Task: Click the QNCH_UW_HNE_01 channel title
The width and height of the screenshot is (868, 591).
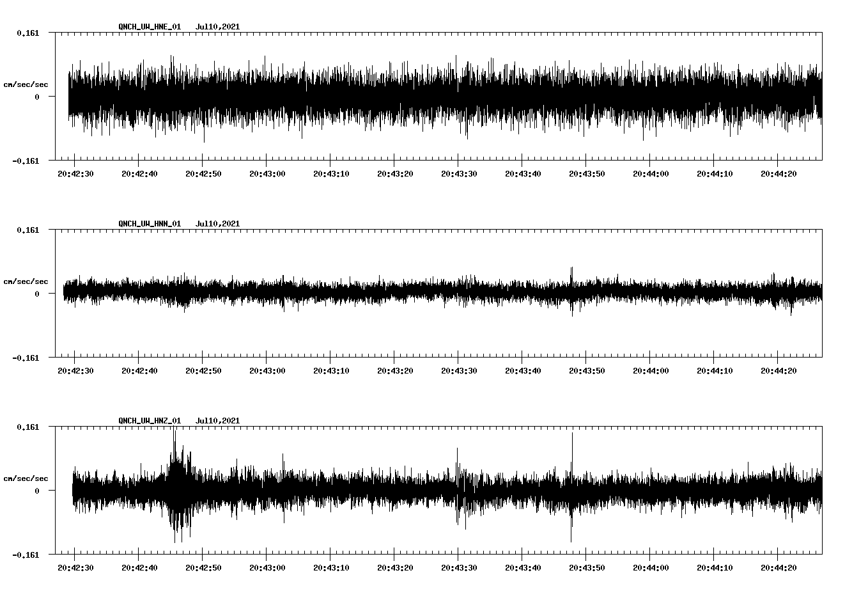Action: click(150, 27)
